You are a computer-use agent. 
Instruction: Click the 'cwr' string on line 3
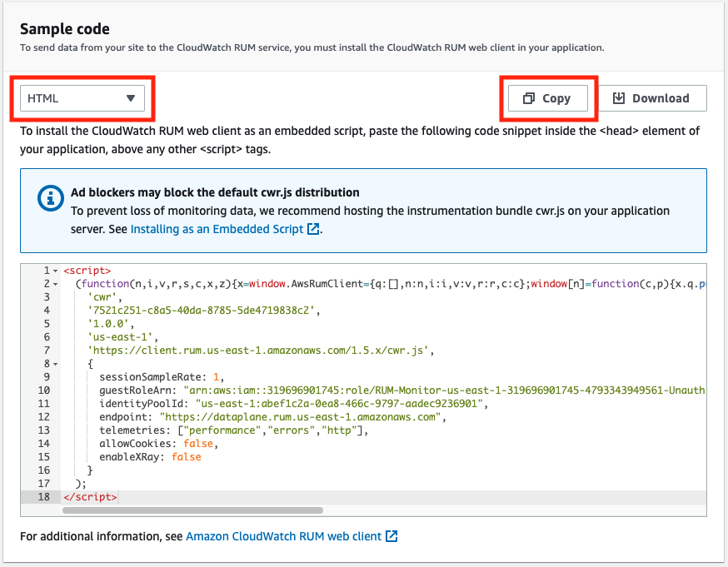pos(104,297)
